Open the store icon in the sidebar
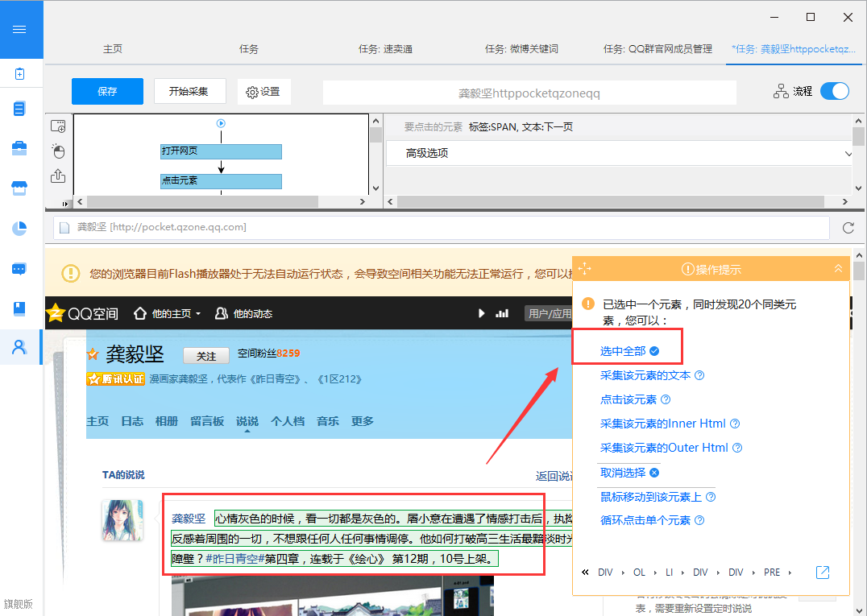 click(x=19, y=188)
